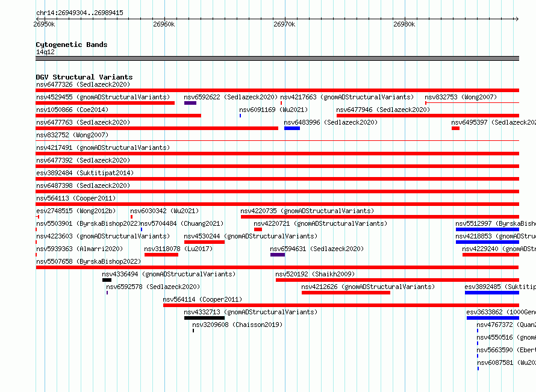Click the red nsv4530244 feature bar
The image size is (536, 392).
pos(204,242)
